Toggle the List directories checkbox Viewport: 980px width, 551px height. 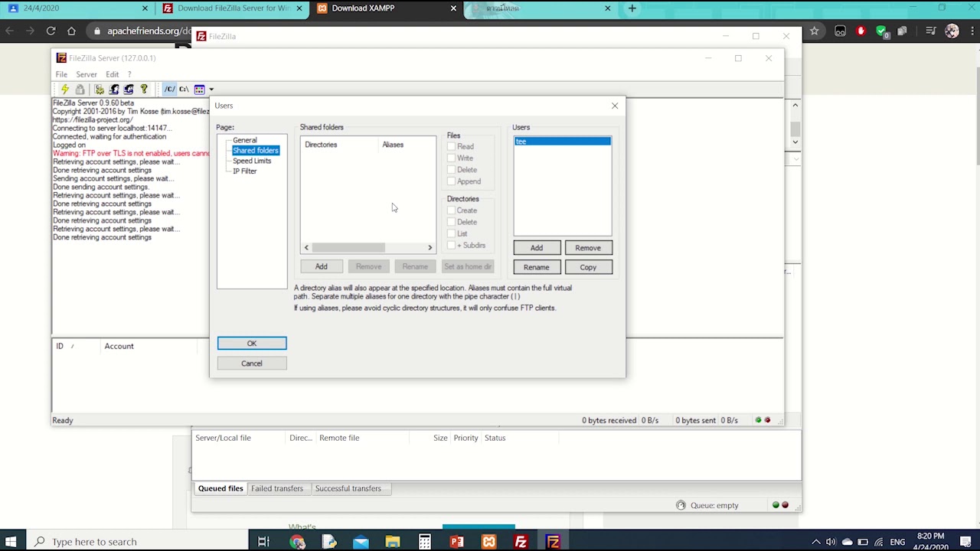[x=451, y=233]
